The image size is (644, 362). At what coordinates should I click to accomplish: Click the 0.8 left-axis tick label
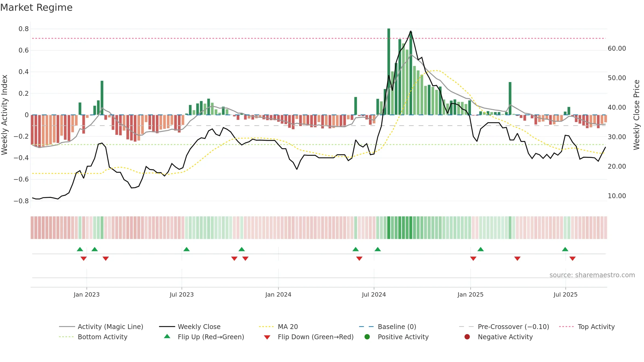pos(24,29)
